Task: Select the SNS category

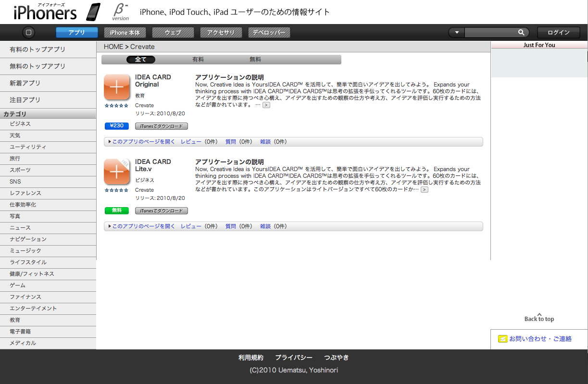Action: click(48, 182)
